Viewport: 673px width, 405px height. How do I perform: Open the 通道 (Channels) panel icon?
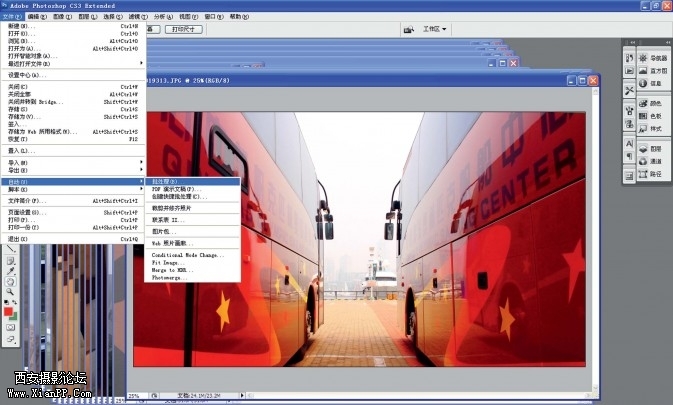651,161
